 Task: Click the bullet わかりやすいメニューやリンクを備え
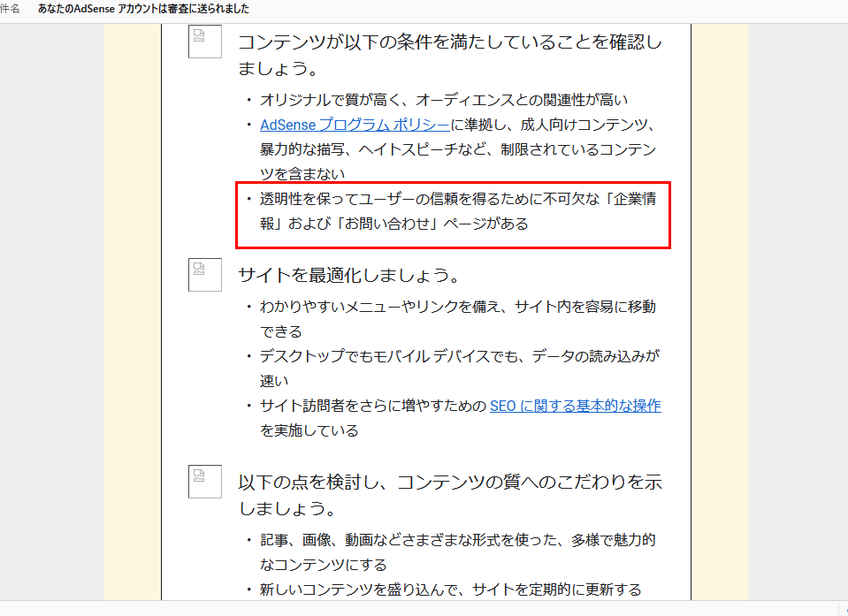(457, 307)
